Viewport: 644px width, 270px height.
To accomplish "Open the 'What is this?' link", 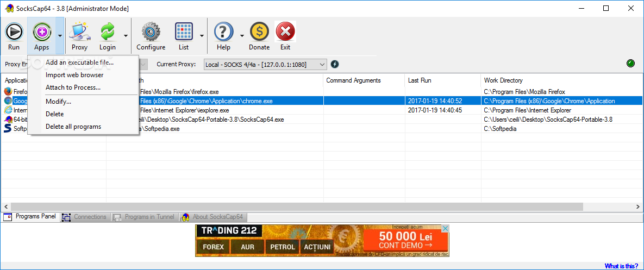I will tap(621, 266).
